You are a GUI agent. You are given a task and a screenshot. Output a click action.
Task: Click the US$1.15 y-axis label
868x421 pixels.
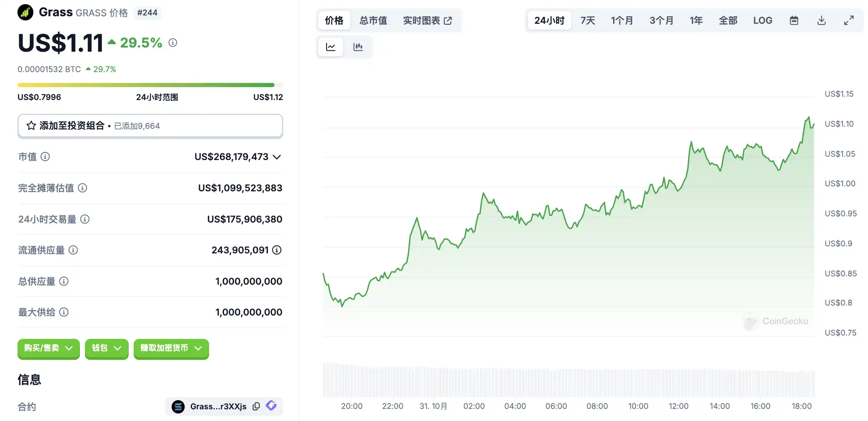(x=839, y=94)
